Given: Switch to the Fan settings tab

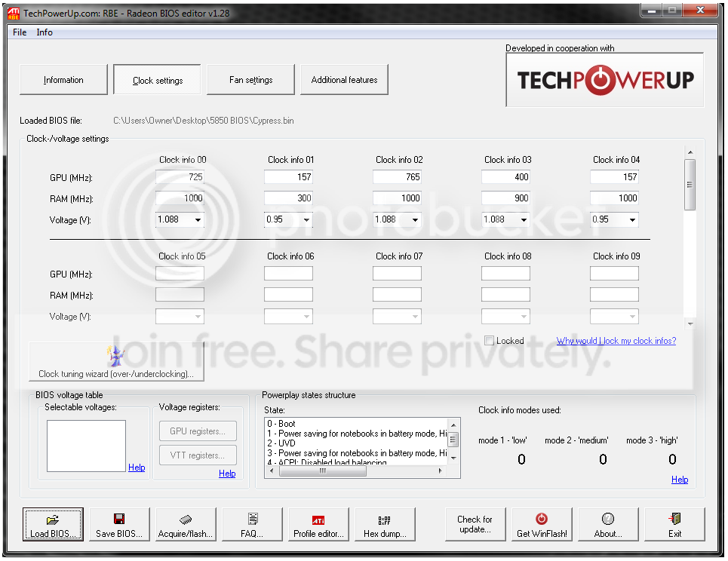Looking at the screenshot, I should tap(250, 80).
